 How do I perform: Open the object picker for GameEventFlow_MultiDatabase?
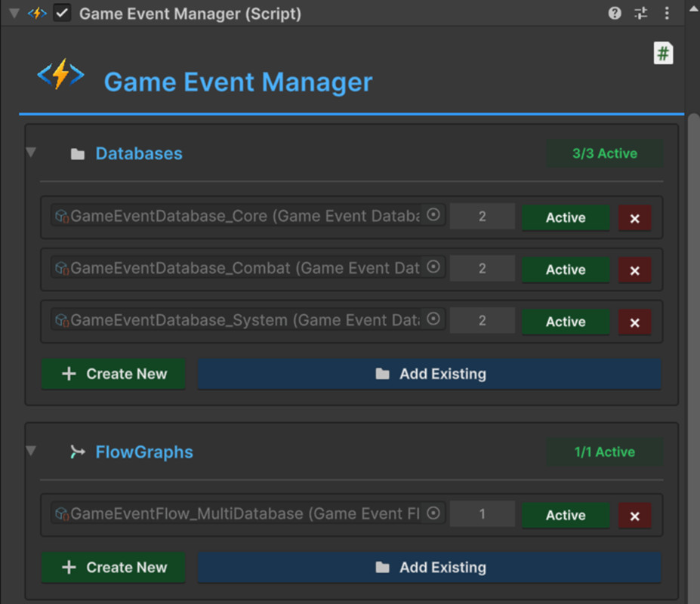click(x=433, y=513)
